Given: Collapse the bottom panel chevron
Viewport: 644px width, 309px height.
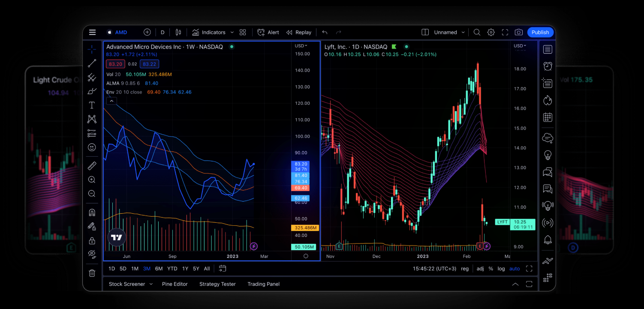Looking at the screenshot, I should pyautogui.click(x=515, y=284).
